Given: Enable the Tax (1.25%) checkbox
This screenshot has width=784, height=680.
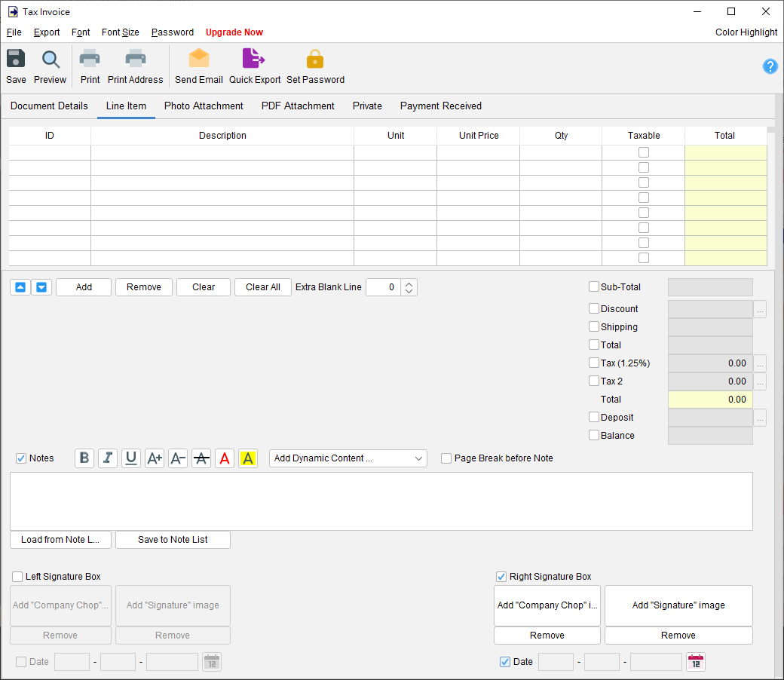Looking at the screenshot, I should pyautogui.click(x=594, y=363).
